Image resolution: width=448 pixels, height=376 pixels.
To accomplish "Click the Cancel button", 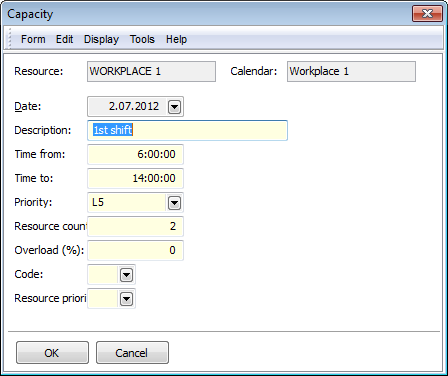I will tap(132, 353).
